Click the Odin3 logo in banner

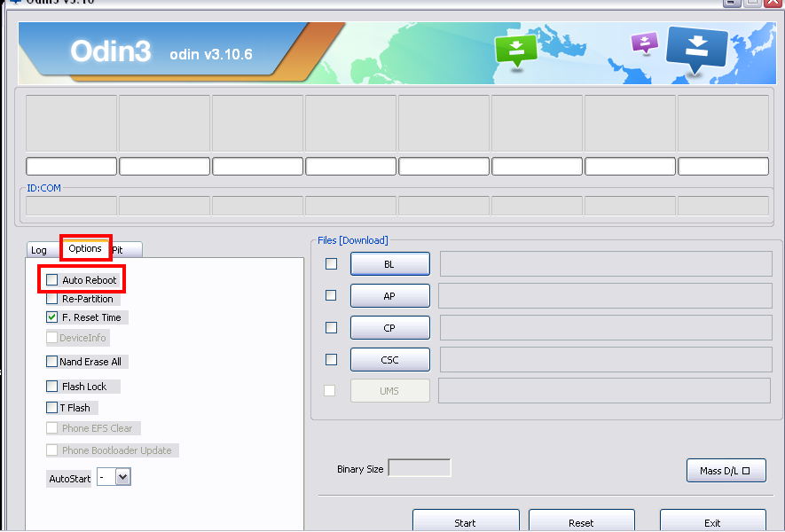click(111, 51)
